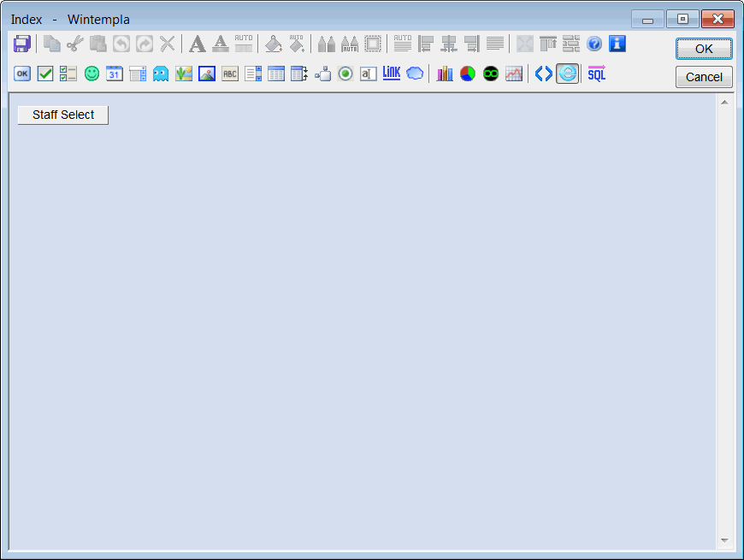The image size is (744, 560).
Task: Click the blue cloud icon
Action: click(415, 74)
